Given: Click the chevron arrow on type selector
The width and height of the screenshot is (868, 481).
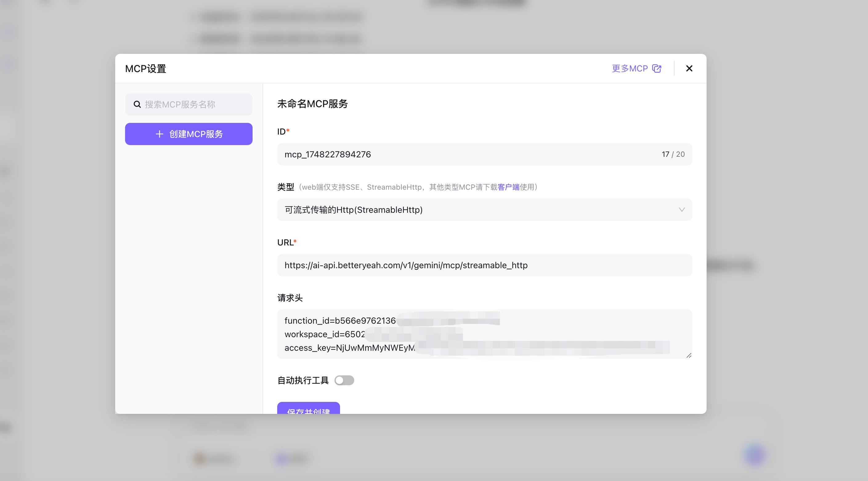Looking at the screenshot, I should (x=682, y=210).
